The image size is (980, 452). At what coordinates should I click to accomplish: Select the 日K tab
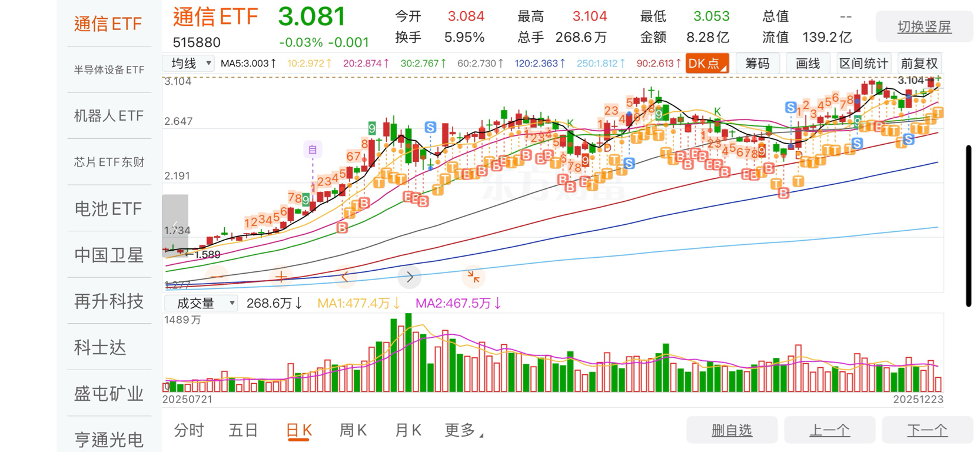(298, 430)
